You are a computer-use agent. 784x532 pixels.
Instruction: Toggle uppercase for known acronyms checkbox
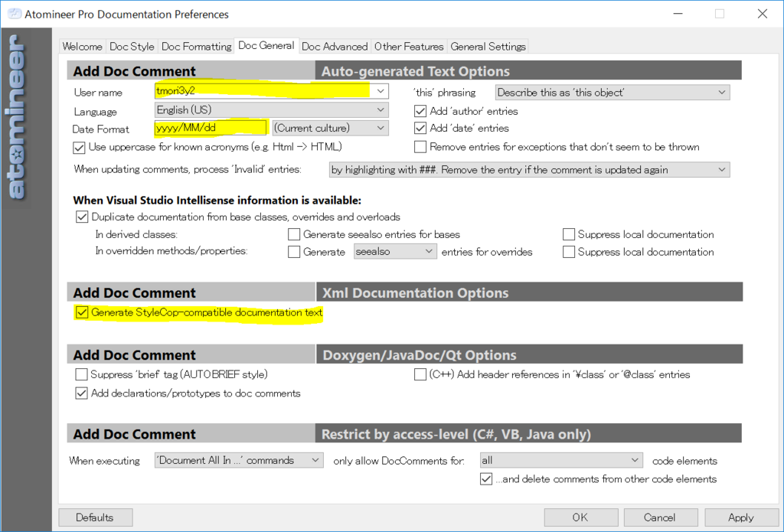point(79,148)
